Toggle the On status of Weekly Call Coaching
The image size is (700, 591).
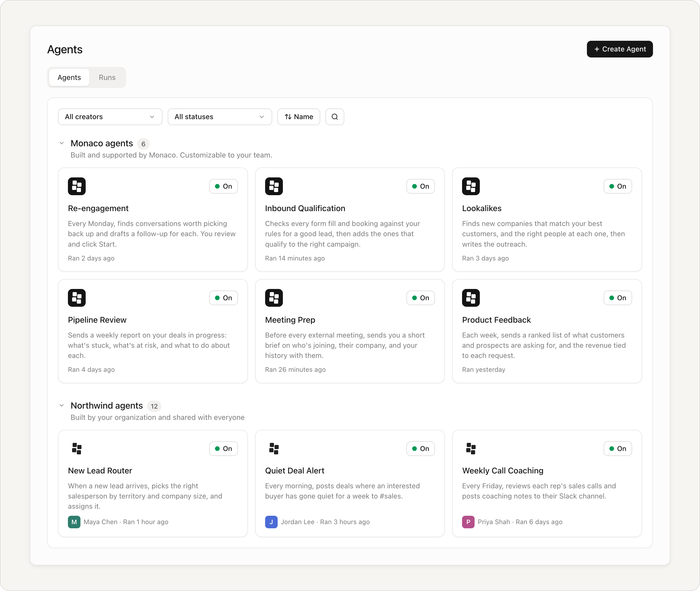coord(618,449)
